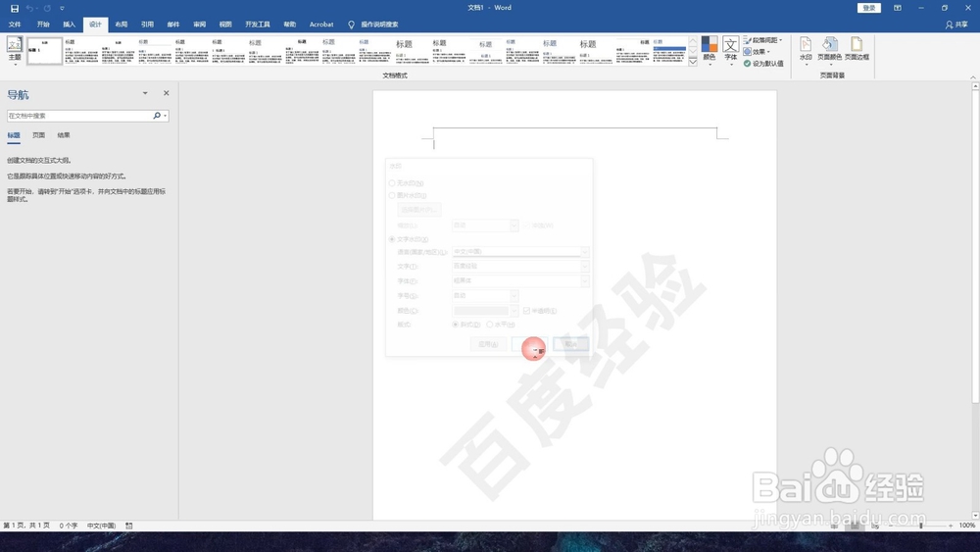
Task: Switch to the 布局 layout tab
Action: point(122,25)
